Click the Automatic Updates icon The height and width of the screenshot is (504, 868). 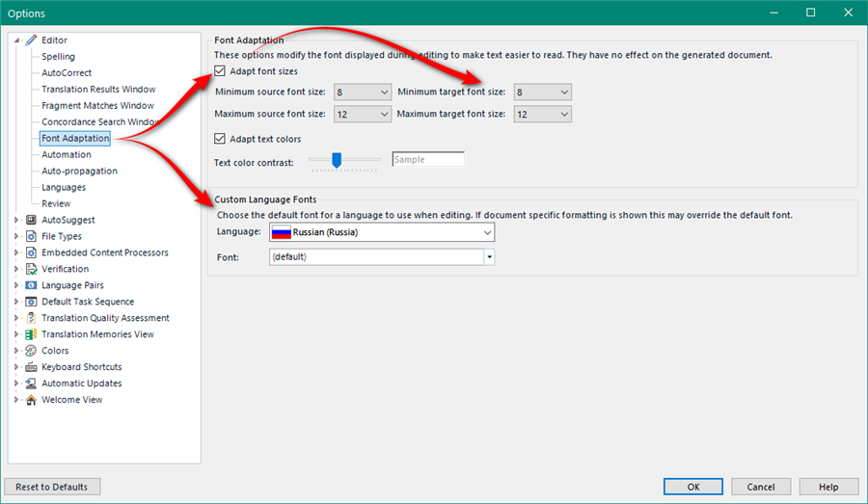coord(31,383)
